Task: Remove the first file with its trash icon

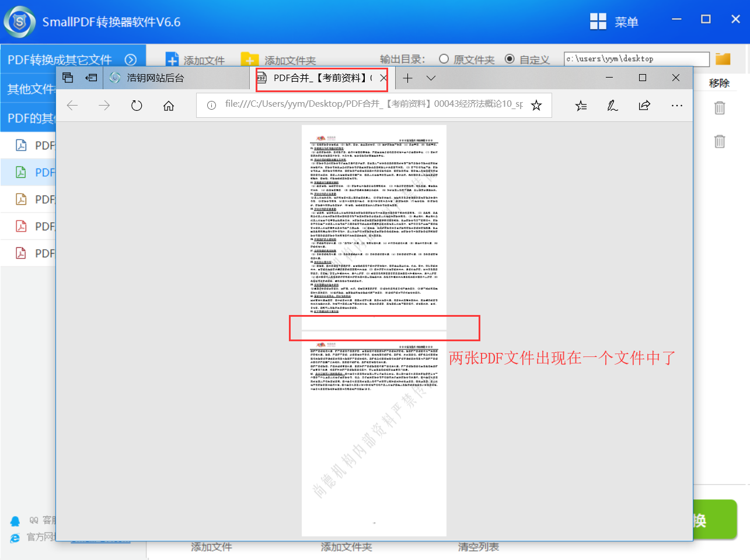Action: pos(720,108)
